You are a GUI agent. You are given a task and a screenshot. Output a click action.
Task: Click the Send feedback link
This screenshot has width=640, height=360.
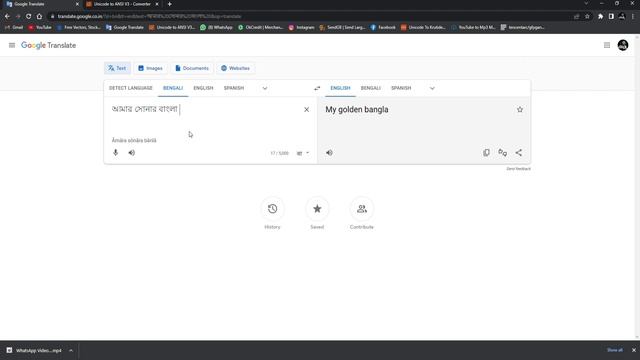[x=518, y=169]
